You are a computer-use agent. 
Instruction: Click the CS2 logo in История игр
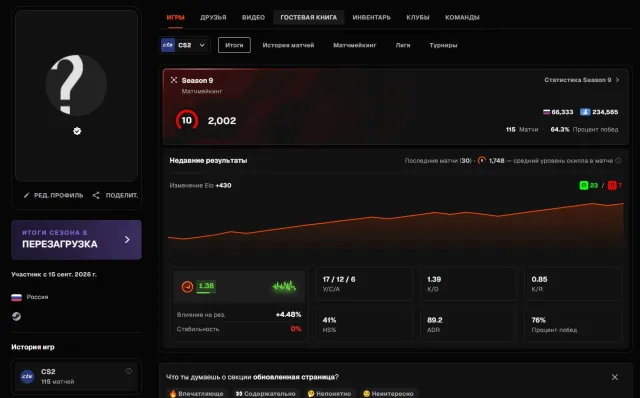[27, 376]
